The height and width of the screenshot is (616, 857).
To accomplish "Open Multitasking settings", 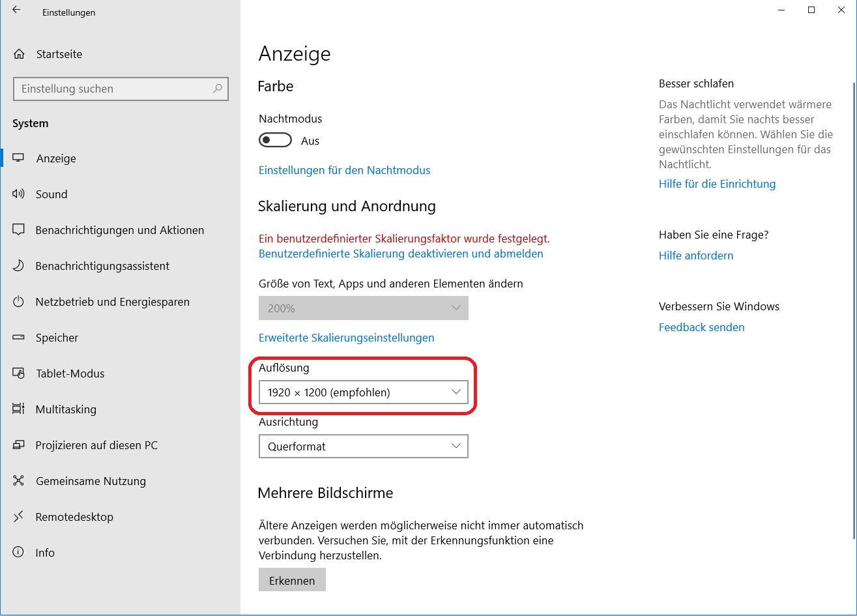I will pos(67,409).
